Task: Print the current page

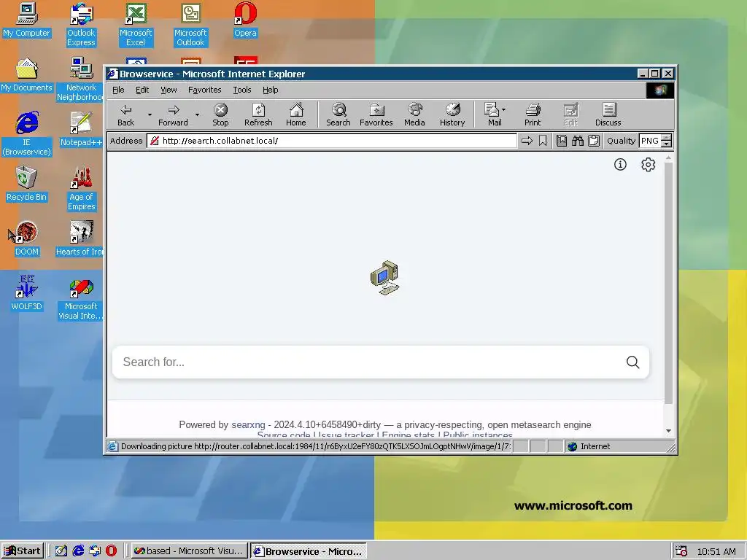Action: [x=533, y=114]
